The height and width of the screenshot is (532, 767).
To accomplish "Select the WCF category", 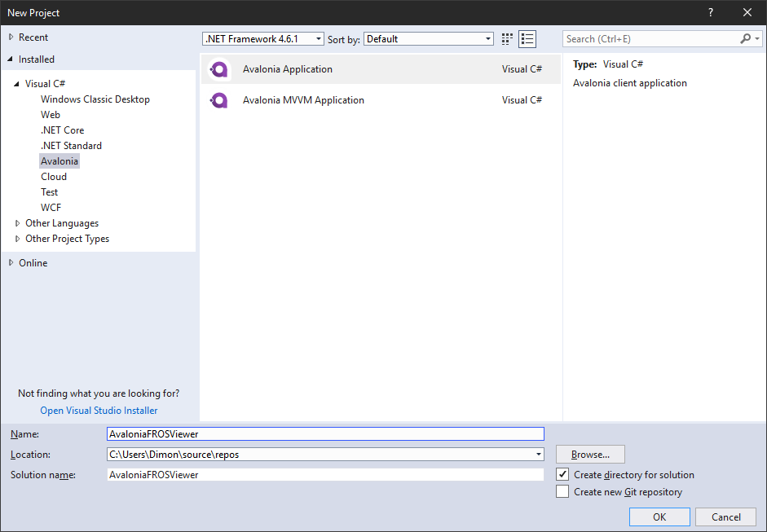I will click(51, 207).
